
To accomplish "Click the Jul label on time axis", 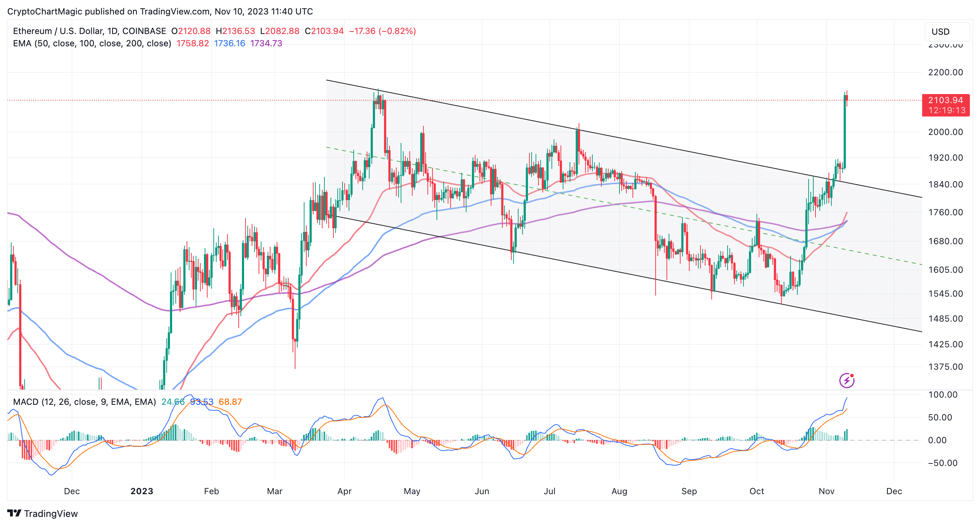I will [550, 491].
